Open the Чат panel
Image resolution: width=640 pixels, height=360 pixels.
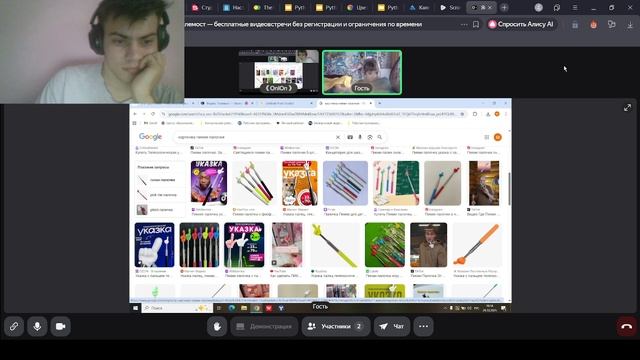pyautogui.click(x=391, y=327)
